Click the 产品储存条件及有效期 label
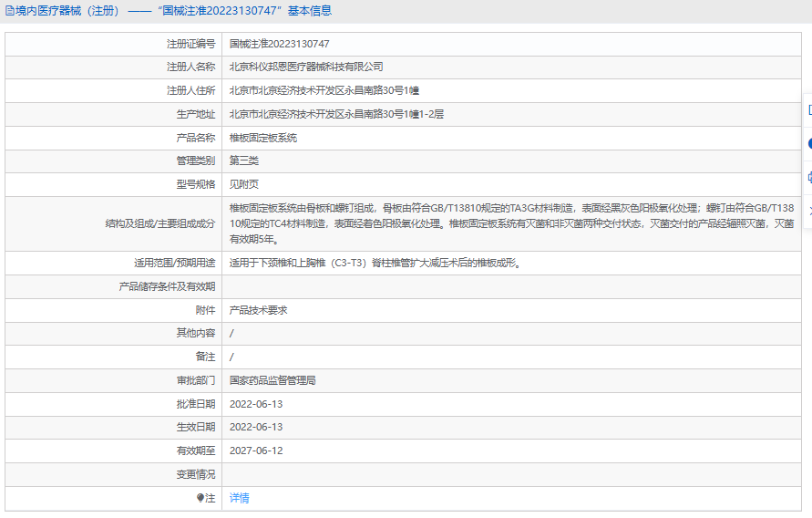The height and width of the screenshot is (518, 812). pos(167,286)
